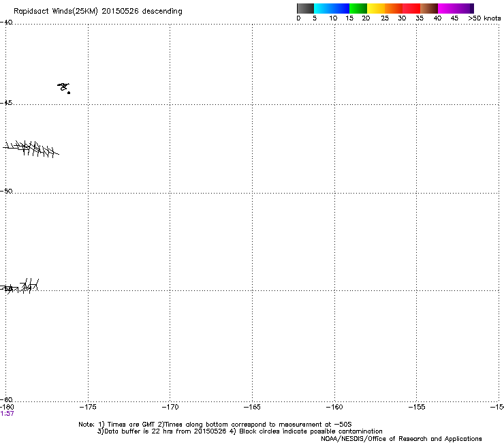This screenshot has height=443, width=504.
Task: Click the '25' legend tick label
Action: (x=385, y=18)
